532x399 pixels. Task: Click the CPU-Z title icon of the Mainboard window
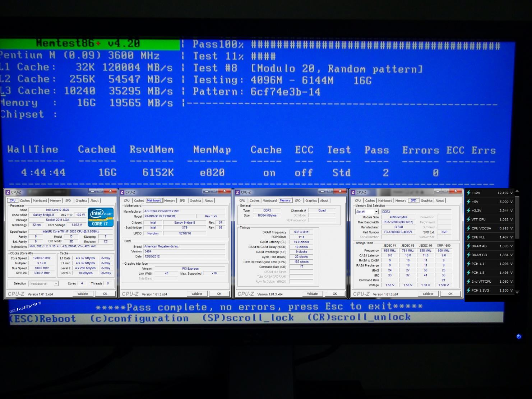tap(122, 192)
